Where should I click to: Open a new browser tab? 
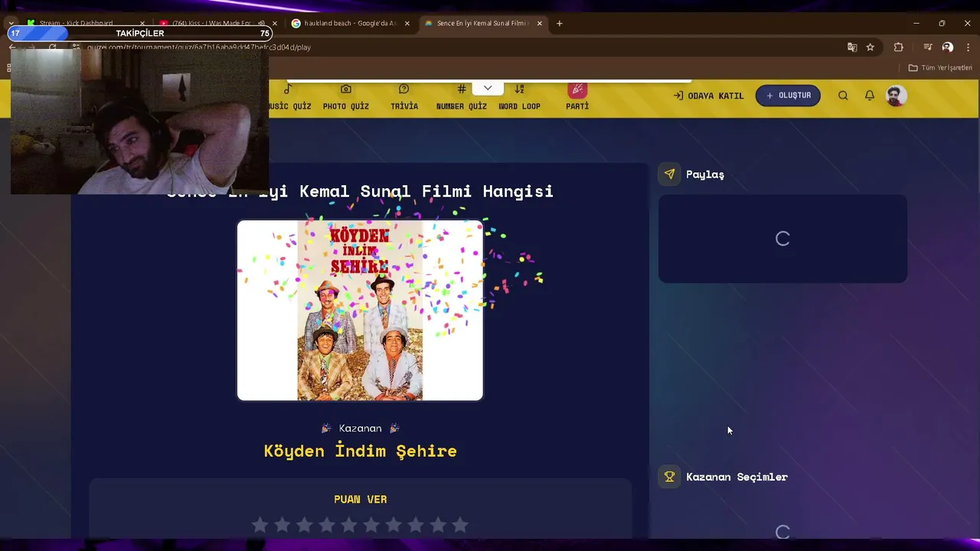coord(560,24)
